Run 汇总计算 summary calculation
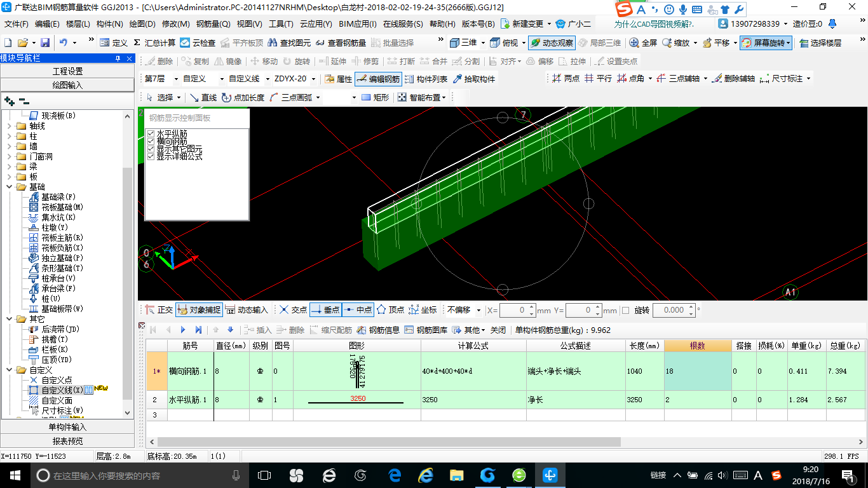The height and width of the screenshot is (488, 868). (x=154, y=43)
